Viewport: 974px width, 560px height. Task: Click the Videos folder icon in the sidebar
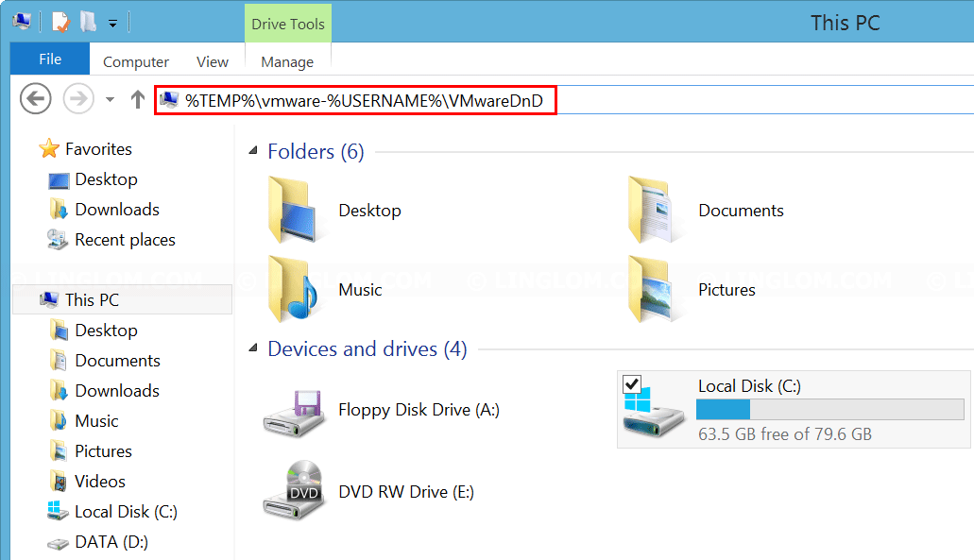click(59, 482)
